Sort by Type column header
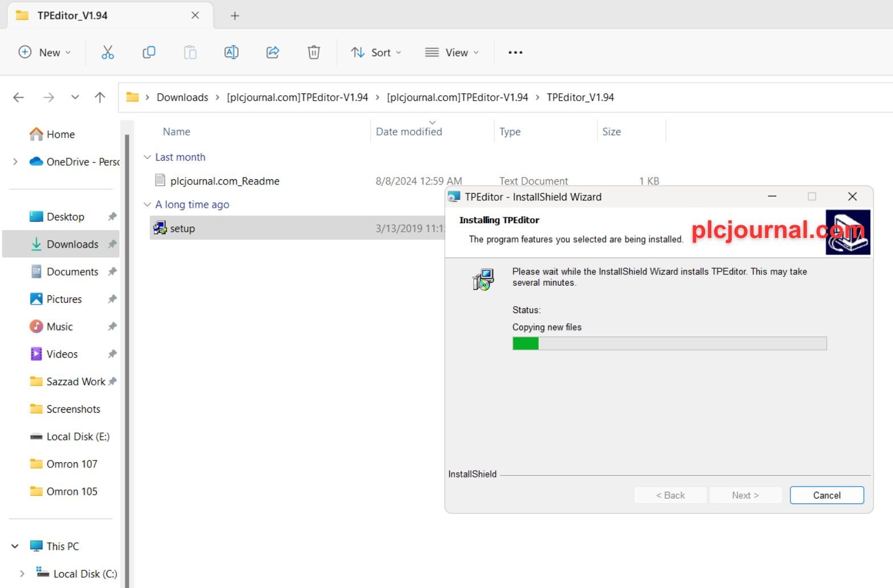This screenshot has height=588, width=893. coord(510,131)
